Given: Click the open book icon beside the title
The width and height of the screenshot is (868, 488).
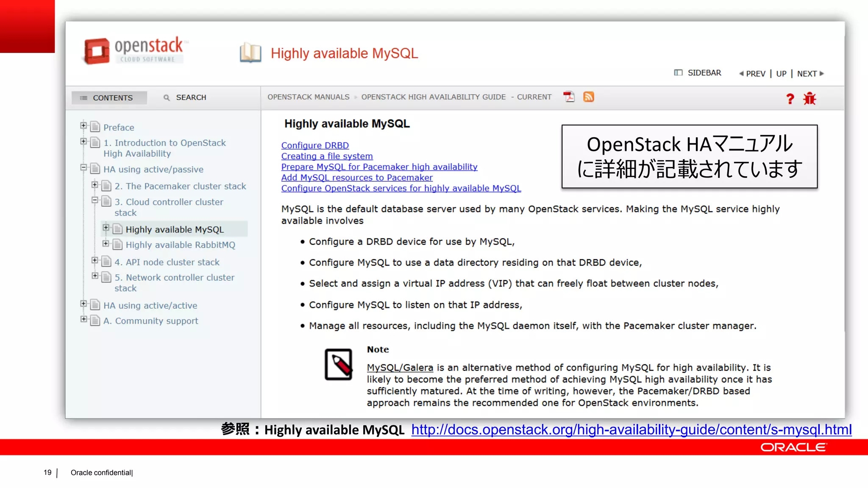Looking at the screenshot, I should click(x=250, y=53).
